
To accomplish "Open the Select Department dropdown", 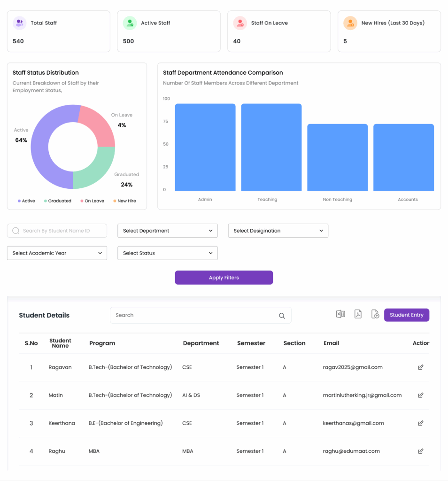I will point(167,231).
